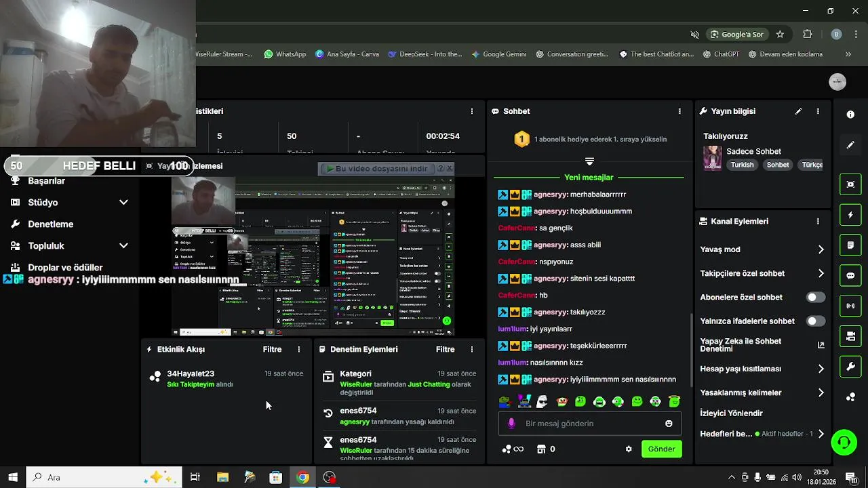Screen dimensions: 868x488
Task: Expand the Stüdyo menu chevron
Action: point(123,203)
